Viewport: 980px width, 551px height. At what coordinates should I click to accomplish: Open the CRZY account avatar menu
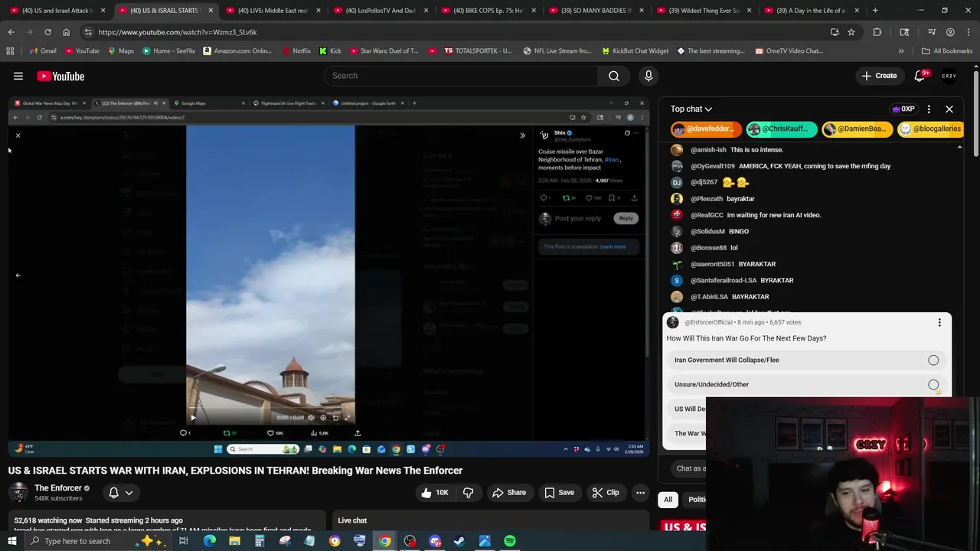click(949, 76)
